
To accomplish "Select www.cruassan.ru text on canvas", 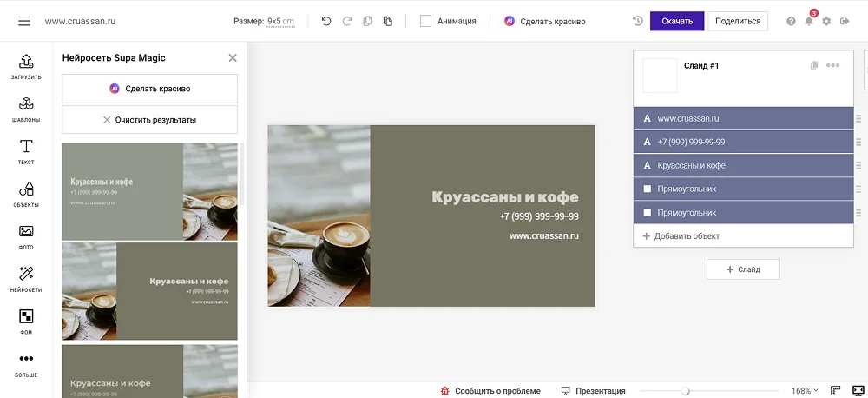I will click(x=544, y=235).
